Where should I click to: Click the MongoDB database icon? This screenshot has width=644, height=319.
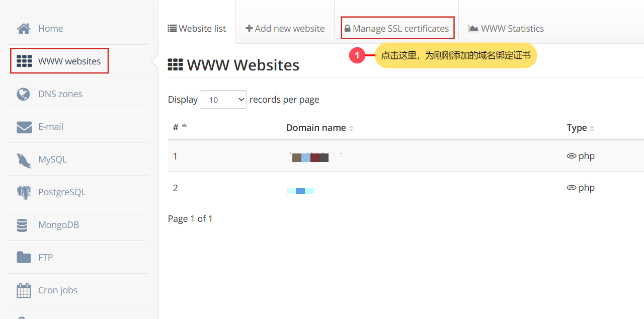22,225
